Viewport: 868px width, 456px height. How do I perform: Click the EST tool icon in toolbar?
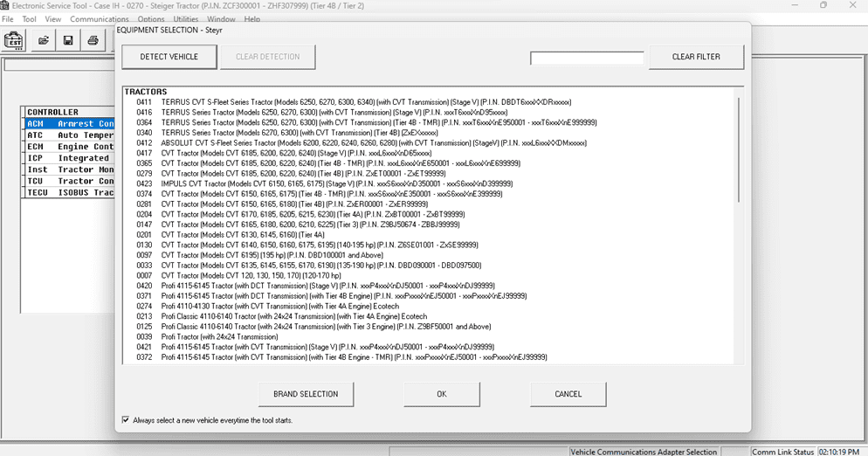(x=14, y=41)
